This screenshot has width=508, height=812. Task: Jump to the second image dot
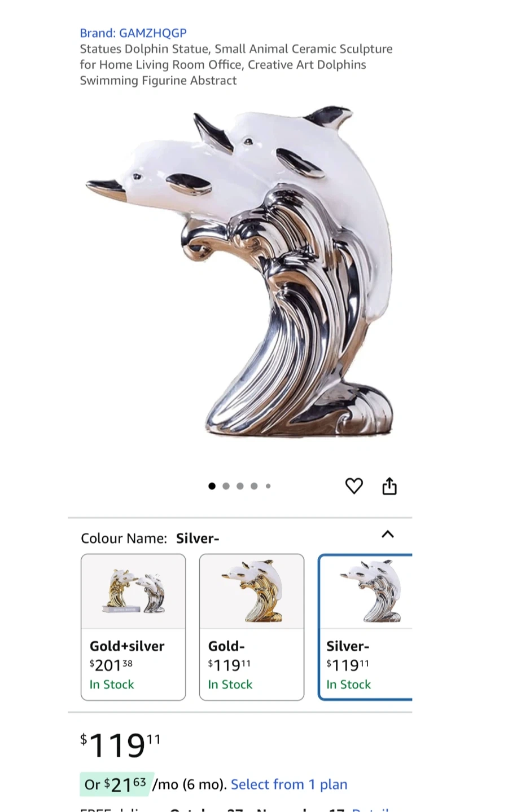[226, 486]
